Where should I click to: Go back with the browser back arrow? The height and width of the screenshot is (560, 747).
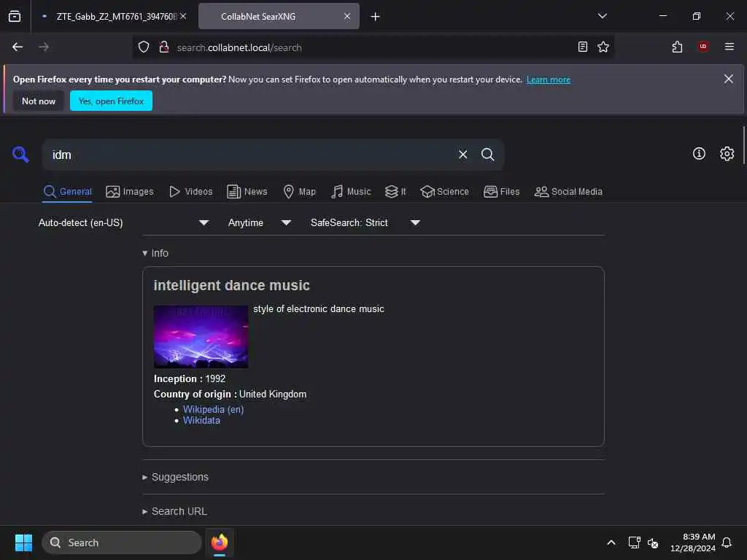click(18, 47)
